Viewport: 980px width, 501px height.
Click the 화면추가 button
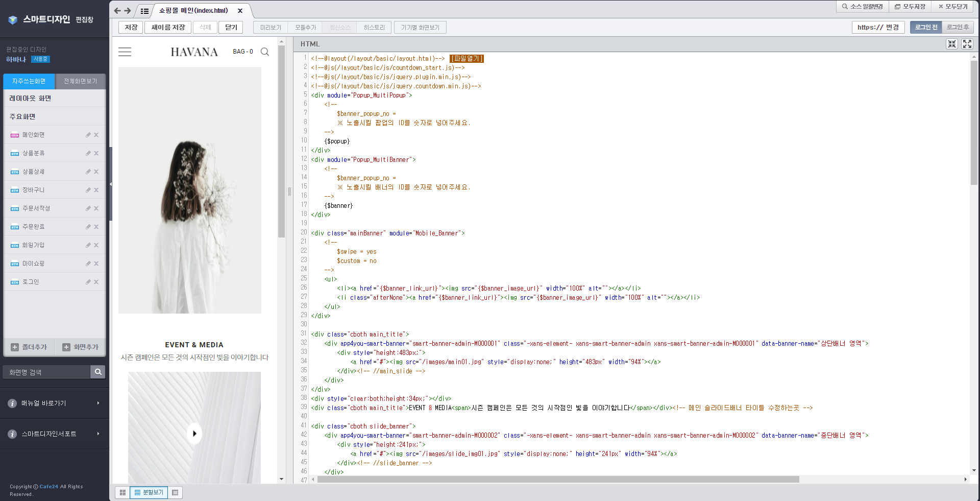[80, 347]
